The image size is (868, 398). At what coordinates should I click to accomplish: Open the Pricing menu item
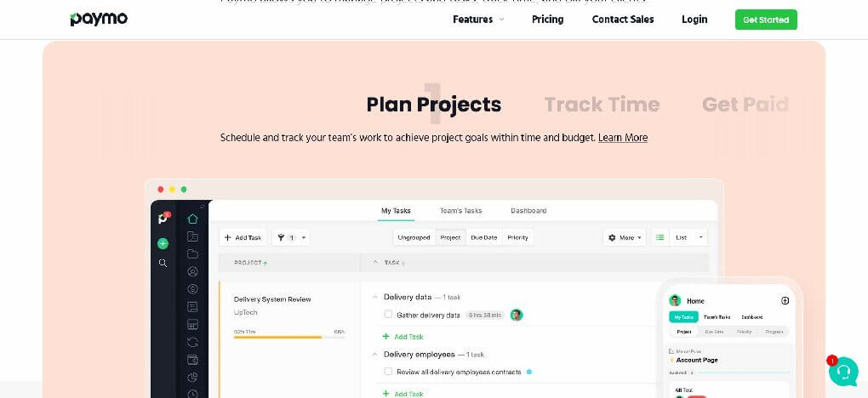(x=547, y=20)
